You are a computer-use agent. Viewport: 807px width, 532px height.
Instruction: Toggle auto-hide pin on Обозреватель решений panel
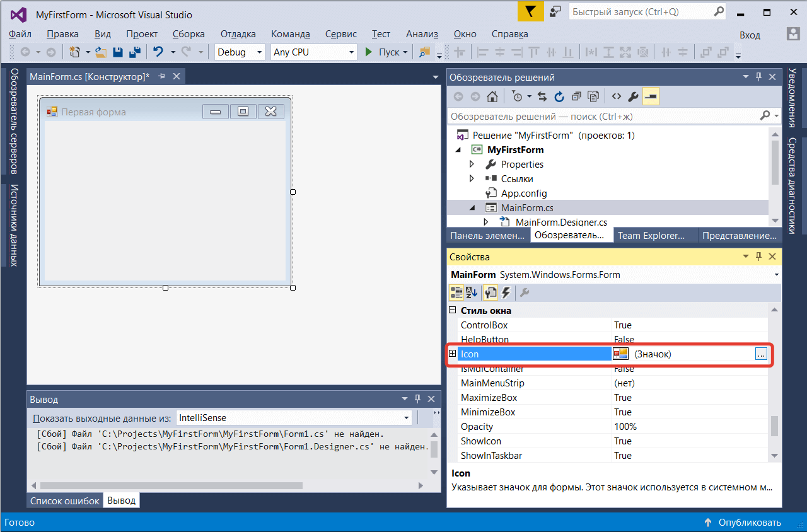point(758,78)
